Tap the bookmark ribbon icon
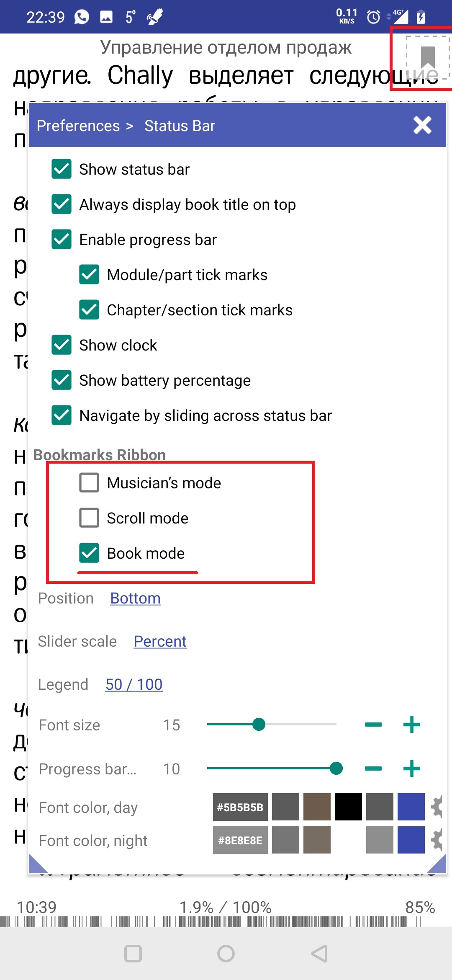Screen dimensions: 452x980 (x=427, y=57)
